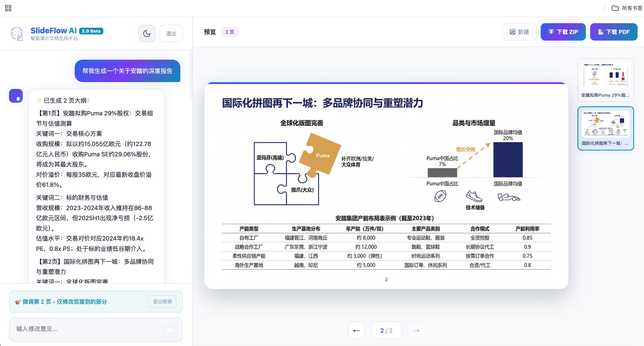Click the 2 / 2 page indicator
The height and width of the screenshot is (346, 644).
click(386, 330)
